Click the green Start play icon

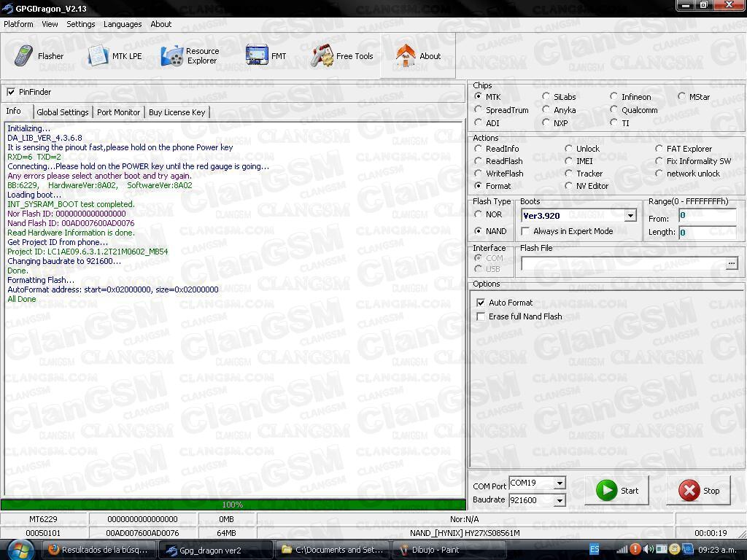coord(606,491)
